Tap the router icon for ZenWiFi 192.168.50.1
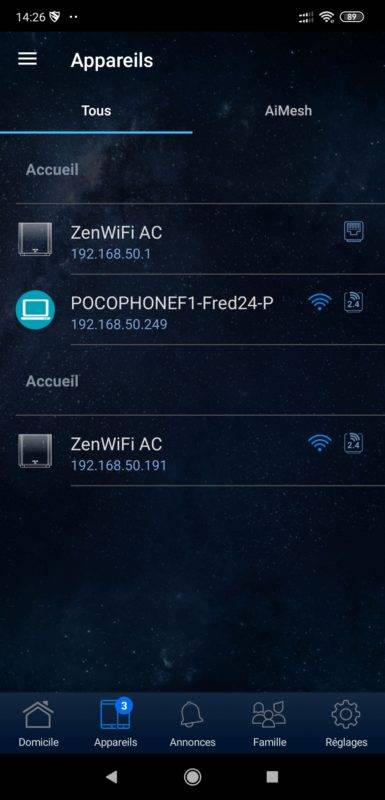385x800 pixels. (35, 239)
